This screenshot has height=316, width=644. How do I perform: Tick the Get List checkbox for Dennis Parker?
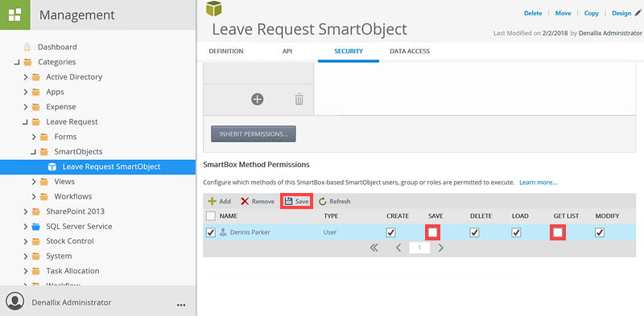tap(558, 232)
